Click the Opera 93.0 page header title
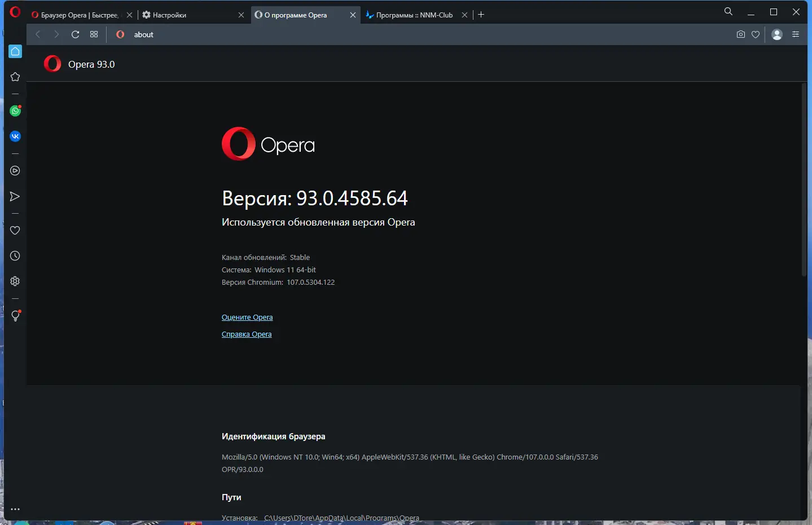The width and height of the screenshot is (812, 525). (x=91, y=64)
